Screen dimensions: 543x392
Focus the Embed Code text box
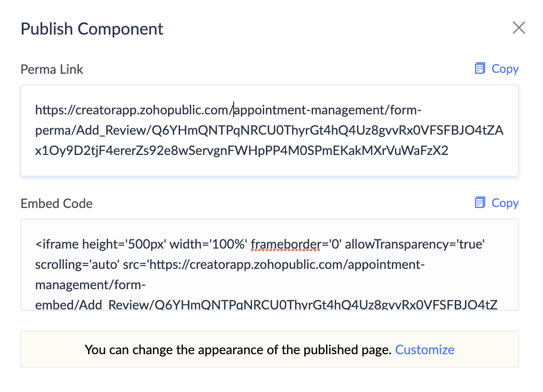[x=269, y=264]
